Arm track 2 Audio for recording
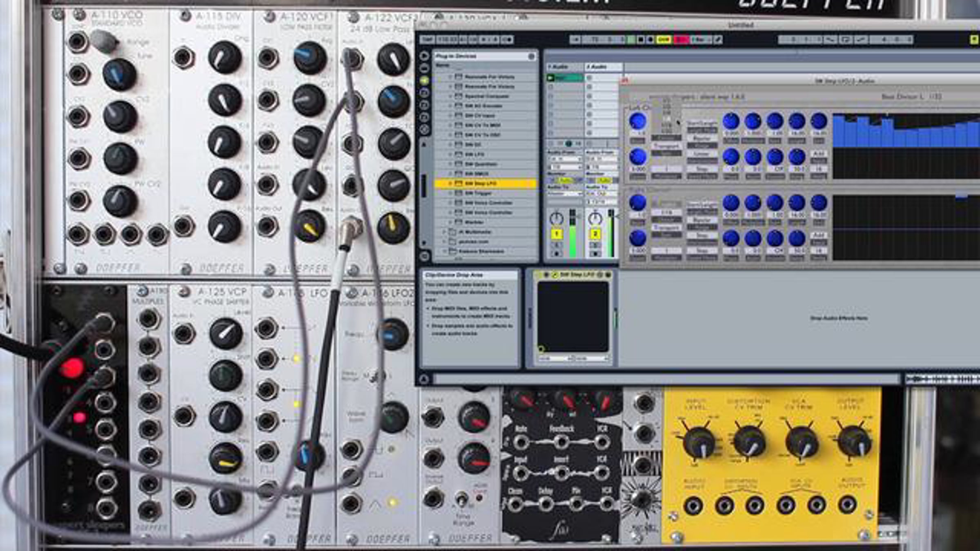 [595, 254]
